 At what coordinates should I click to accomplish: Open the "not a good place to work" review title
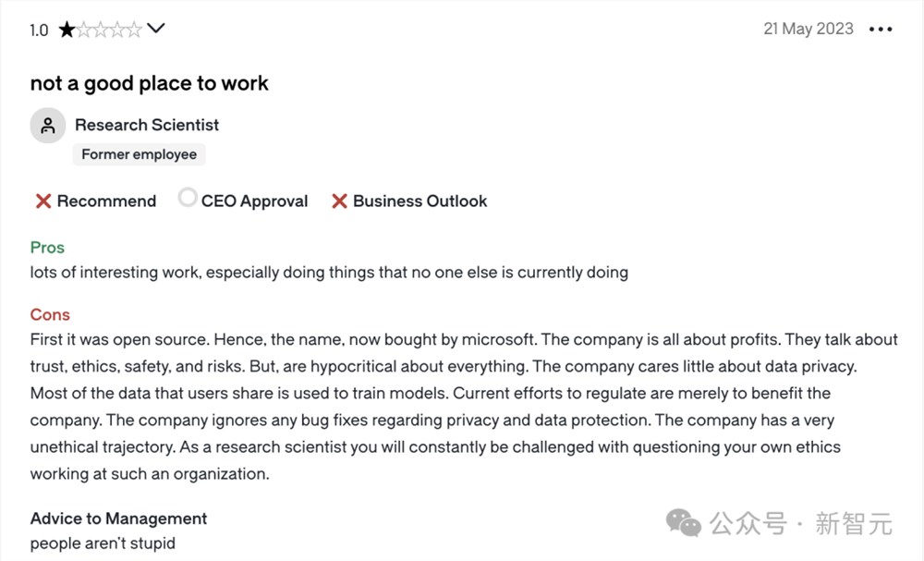149,83
